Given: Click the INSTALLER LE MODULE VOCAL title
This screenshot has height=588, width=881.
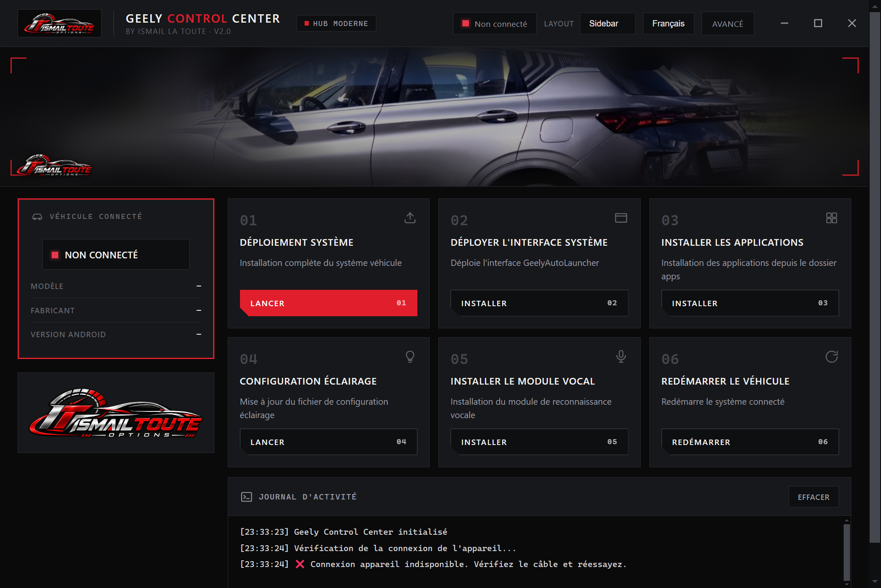Looking at the screenshot, I should (x=523, y=381).
